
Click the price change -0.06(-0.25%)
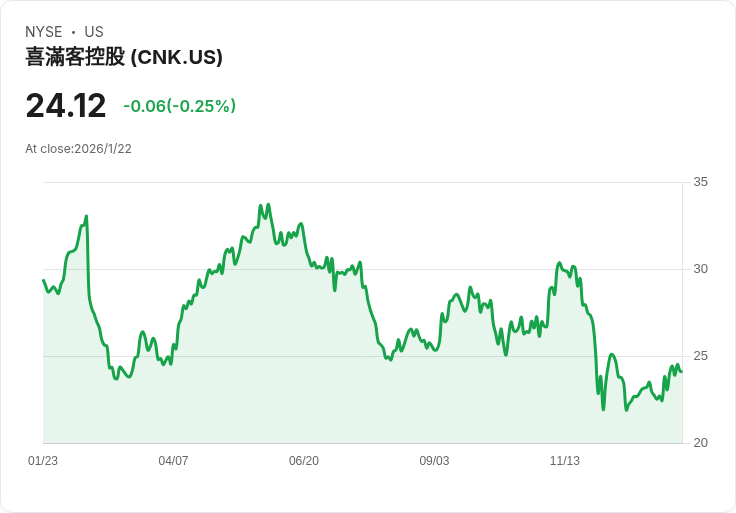(179, 106)
